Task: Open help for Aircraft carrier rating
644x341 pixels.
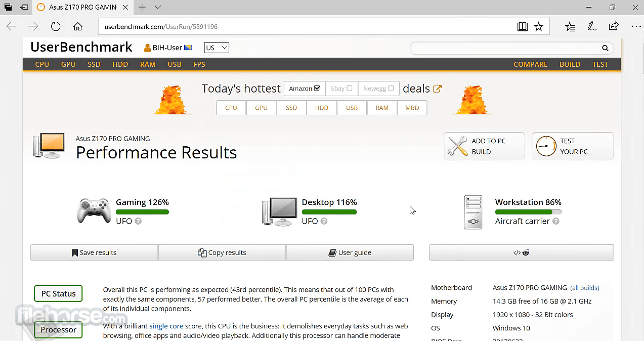Action: 555,221
